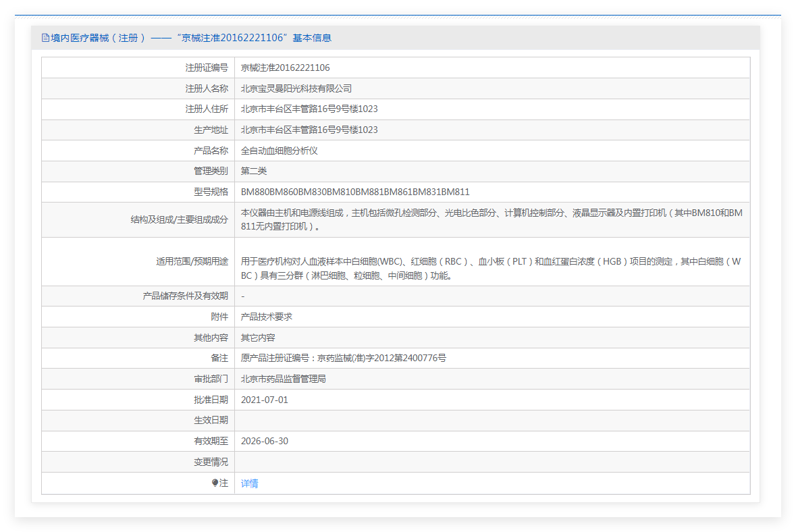Click approval date 2021-07-01
Screen dimensions: 796x532
pyautogui.click(x=265, y=400)
